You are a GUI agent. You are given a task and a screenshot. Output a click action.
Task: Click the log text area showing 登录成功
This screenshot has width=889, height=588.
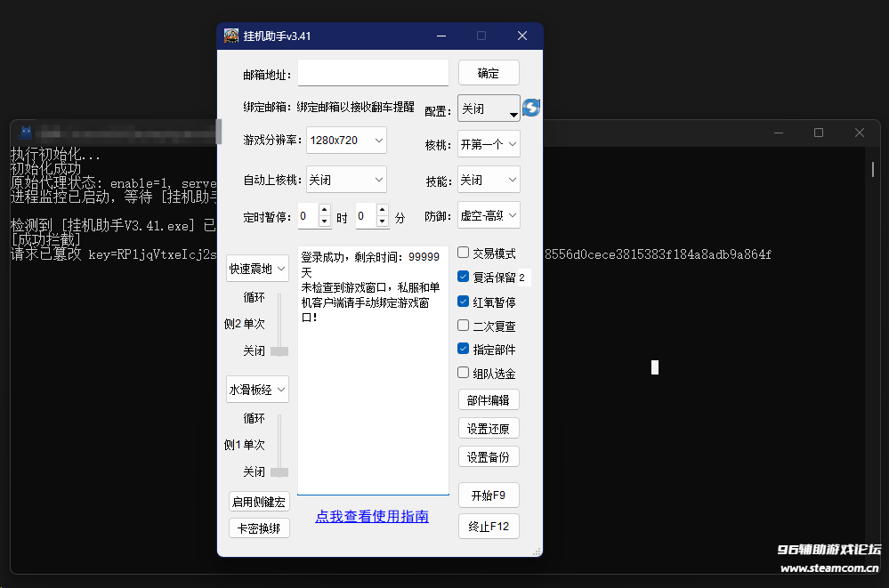373,370
